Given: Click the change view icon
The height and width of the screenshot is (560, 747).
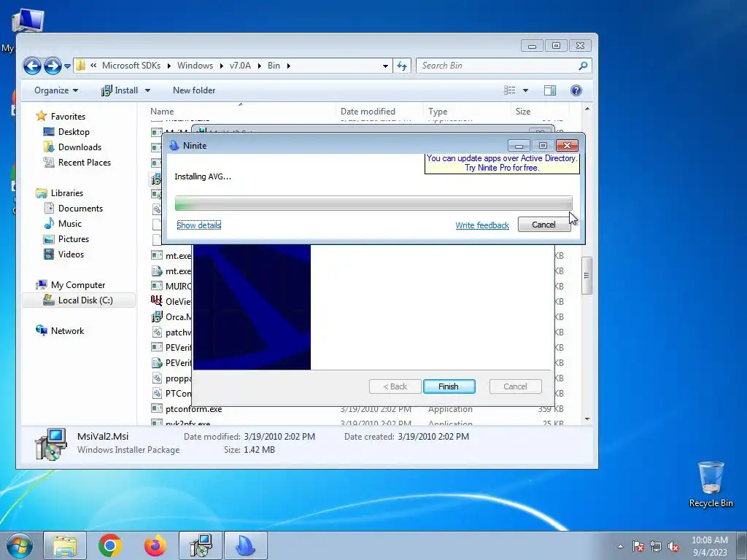Looking at the screenshot, I should [509, 90].
